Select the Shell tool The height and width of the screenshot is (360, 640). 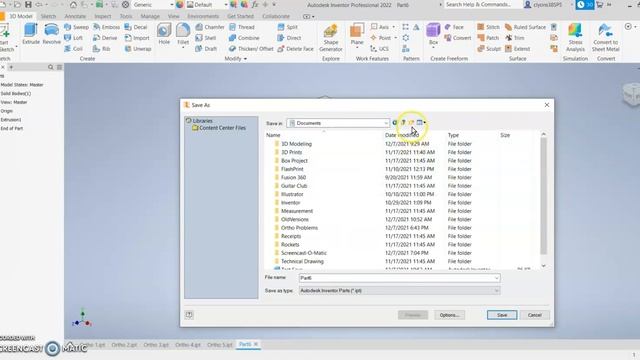[206, 38]
